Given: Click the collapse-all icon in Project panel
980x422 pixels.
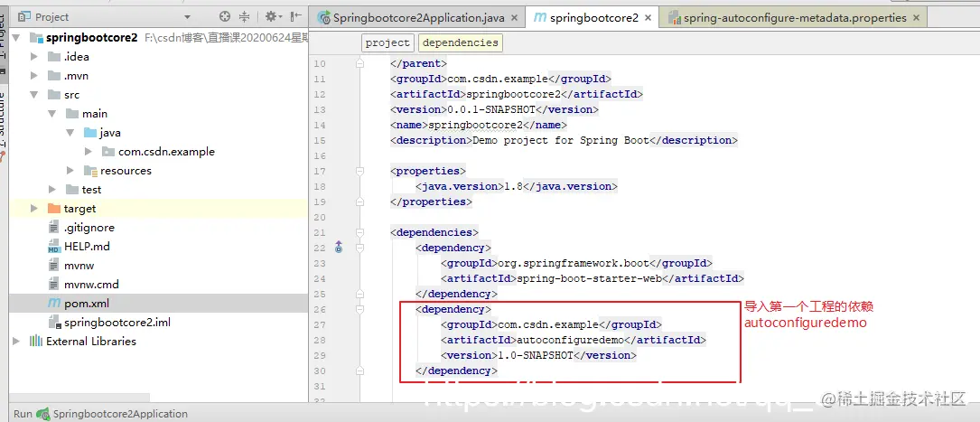Looking at the screenshot, I should pos(245,17).
